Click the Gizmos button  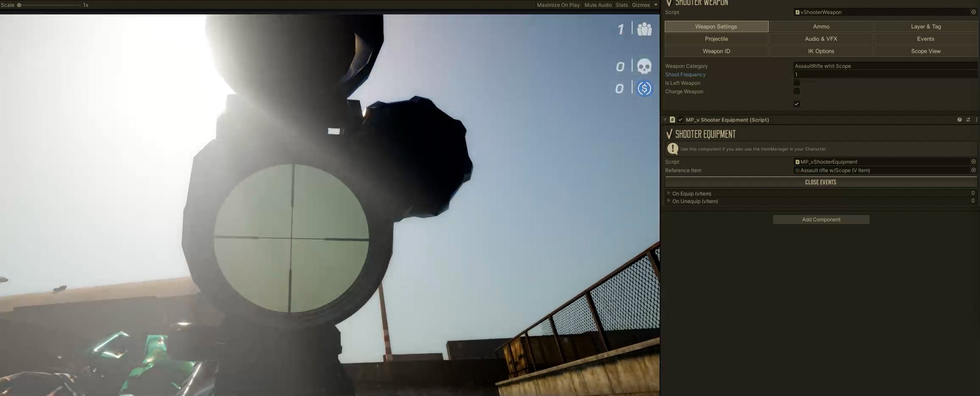[x=641, y=5]
